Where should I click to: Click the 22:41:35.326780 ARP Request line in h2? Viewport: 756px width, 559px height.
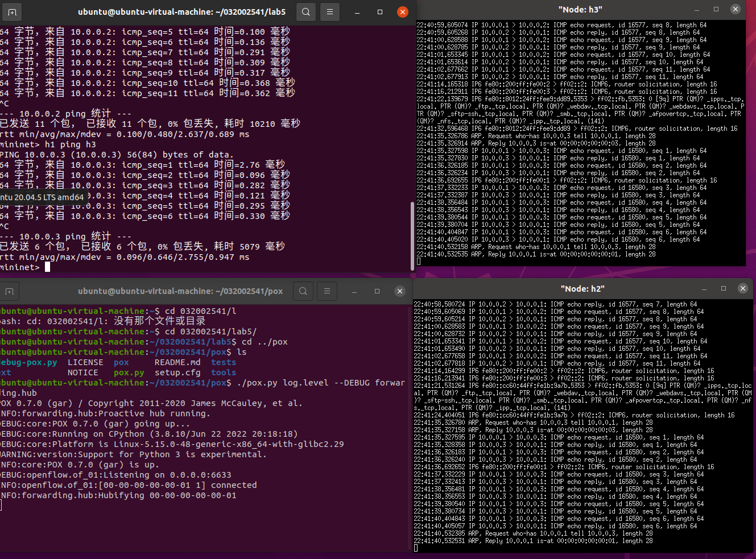point(534,423)
